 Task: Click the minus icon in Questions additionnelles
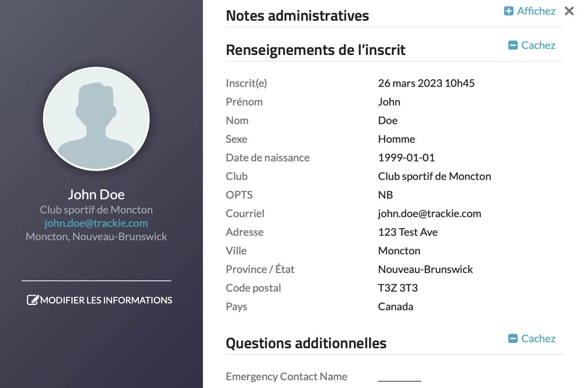click(x=513, y=339)
